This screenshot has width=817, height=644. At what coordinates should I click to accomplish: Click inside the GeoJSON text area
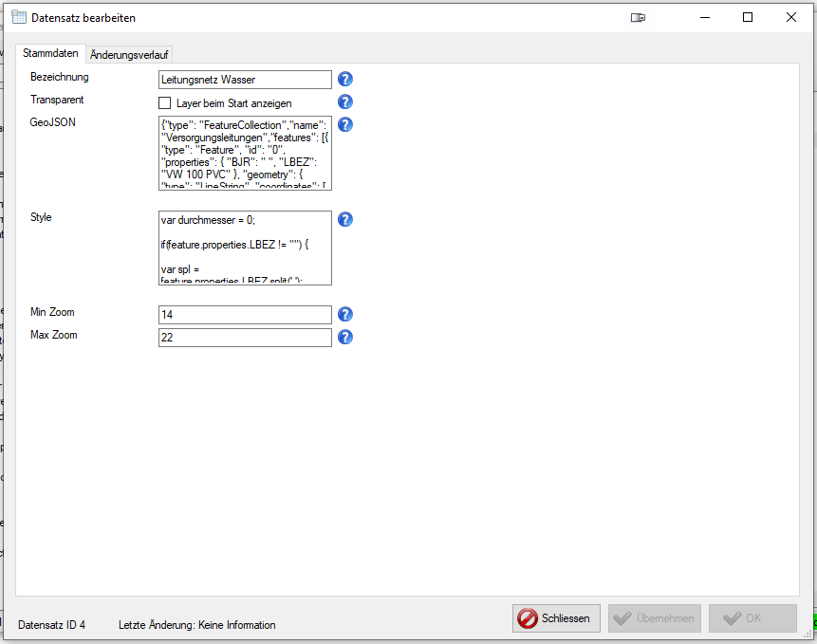click(x=245, y=154)
